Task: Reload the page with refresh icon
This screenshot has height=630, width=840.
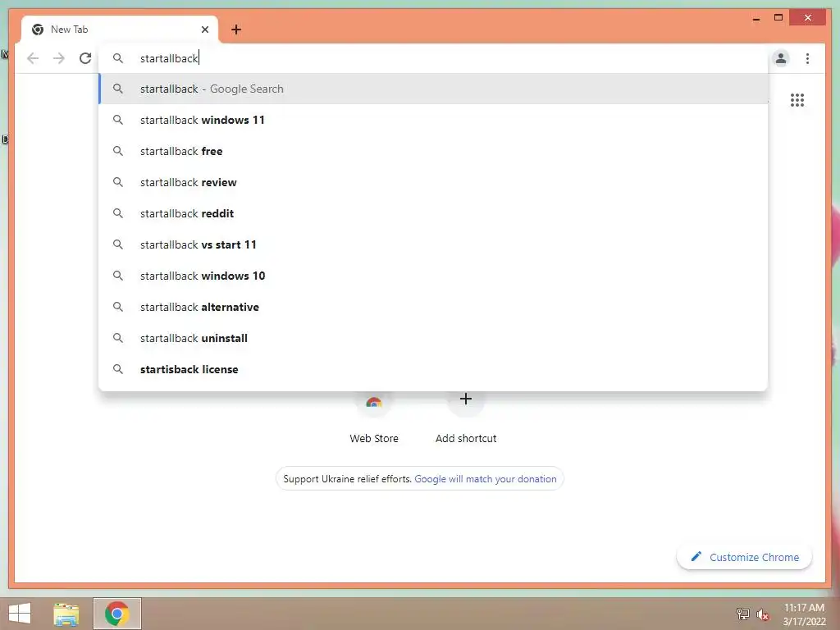Action: click(x=85, y=58)
